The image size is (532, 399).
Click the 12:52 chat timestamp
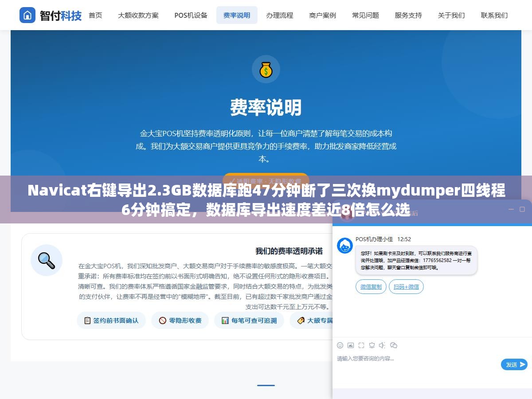[x=404, y=239]
